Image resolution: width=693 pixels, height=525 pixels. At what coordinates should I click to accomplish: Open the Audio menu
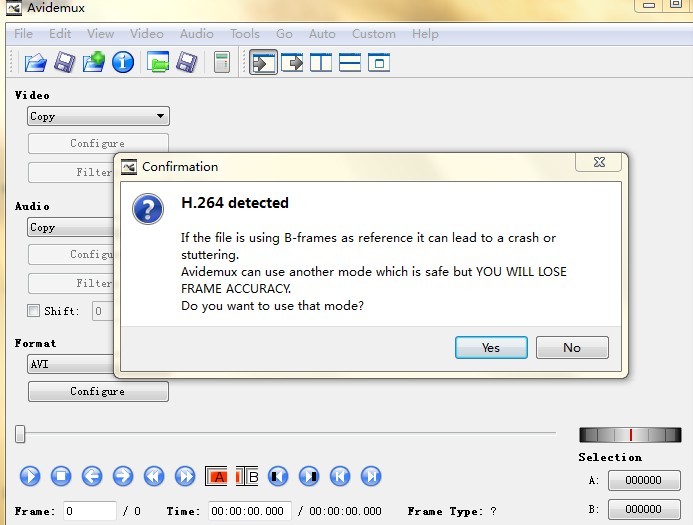(197, 34)
